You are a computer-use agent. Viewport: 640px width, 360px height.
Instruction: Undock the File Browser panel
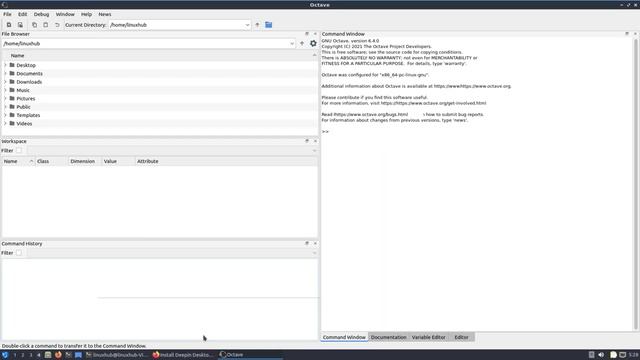pyautogui.click(x=307, y=34)
